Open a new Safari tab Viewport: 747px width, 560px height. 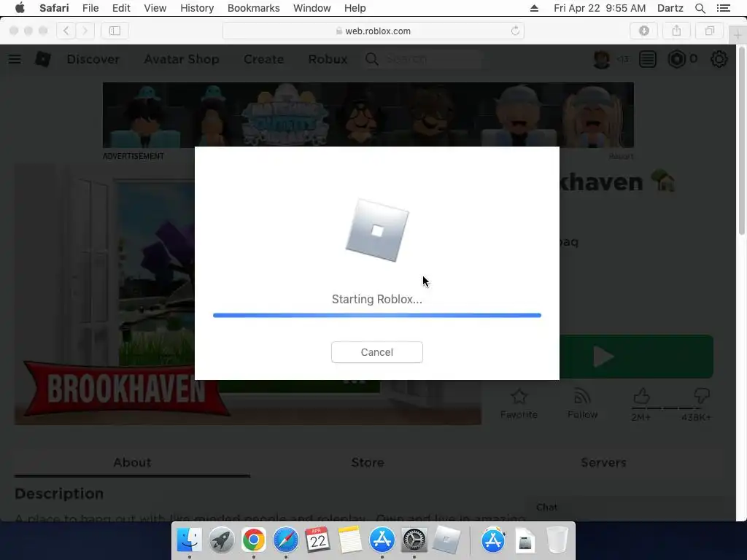[x=738, y=35]
